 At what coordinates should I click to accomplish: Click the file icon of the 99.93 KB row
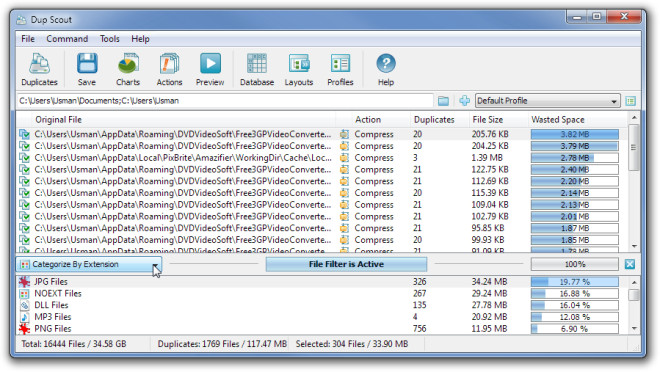pyautogui.click(x=24, y=240)
